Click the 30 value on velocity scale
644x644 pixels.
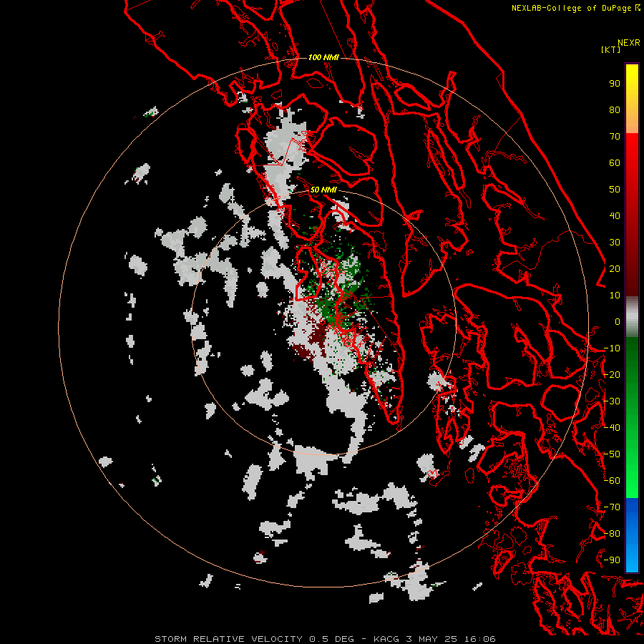(x=615, y=243)
